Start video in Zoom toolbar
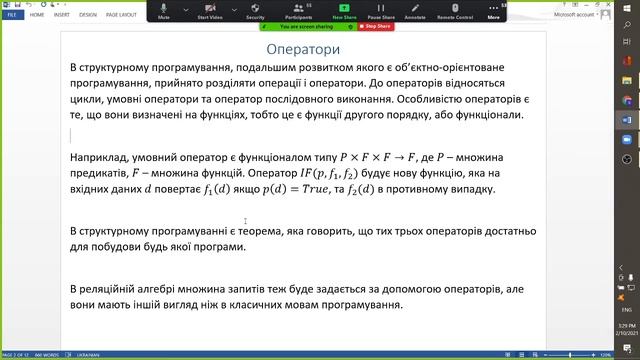The width and height of the screenshot is (640, 360). (x=210, y=11)
